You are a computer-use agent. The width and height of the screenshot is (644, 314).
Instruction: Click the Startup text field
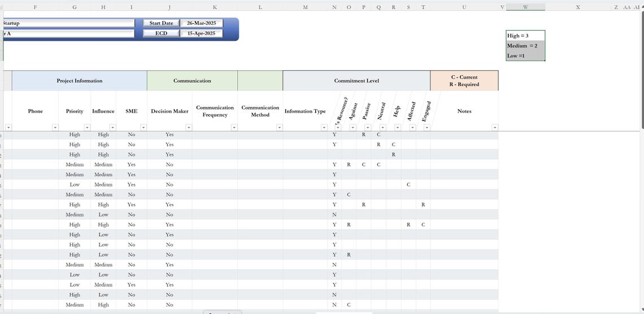coord(68,23)
